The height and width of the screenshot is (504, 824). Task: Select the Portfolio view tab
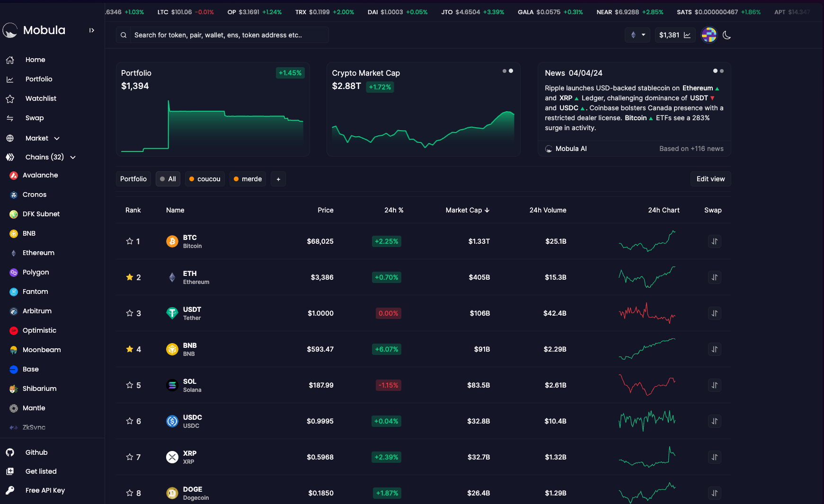[x=133, y=179]
